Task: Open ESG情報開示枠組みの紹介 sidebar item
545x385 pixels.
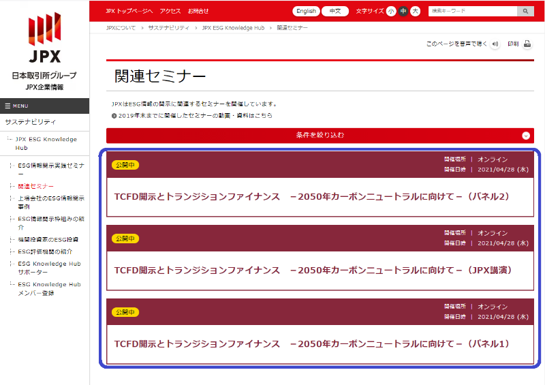Action: [51, 223]
